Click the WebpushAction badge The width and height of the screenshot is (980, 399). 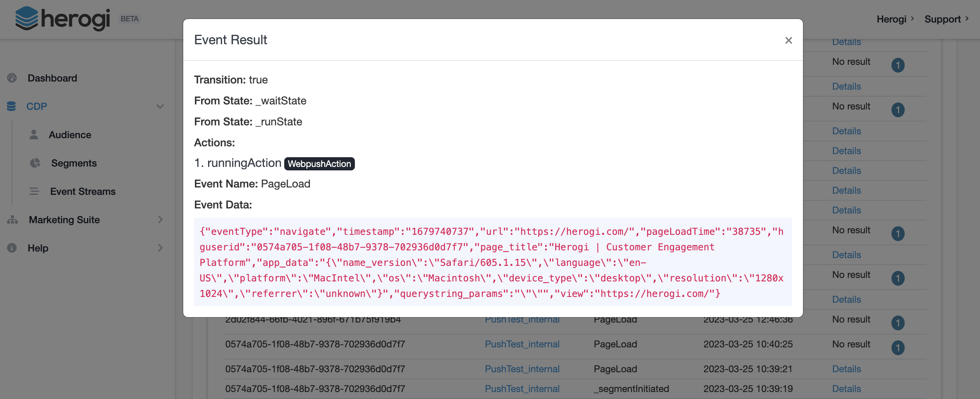pos(319,164)
